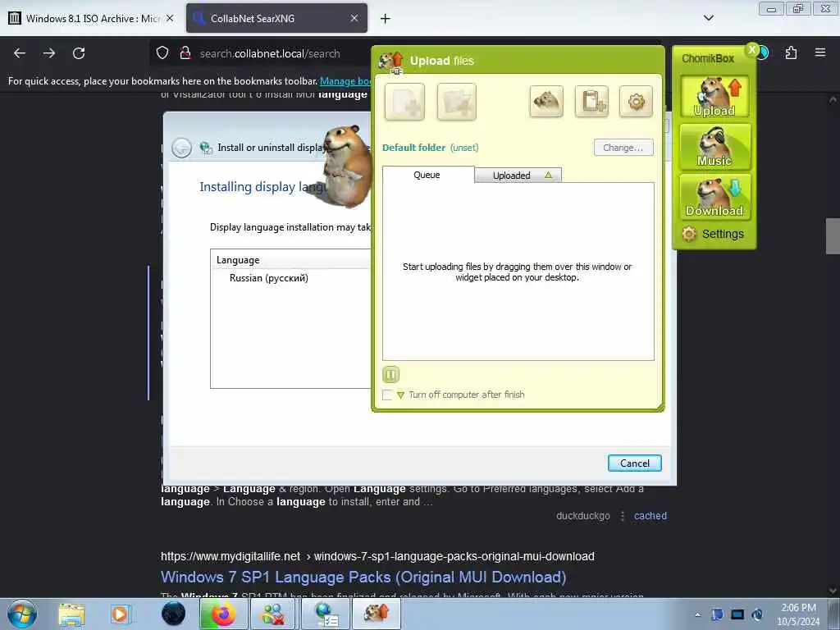Click the paste from clipboard icon
The height and width of the screenshot is (630, 840).
[x=592, y=101]
